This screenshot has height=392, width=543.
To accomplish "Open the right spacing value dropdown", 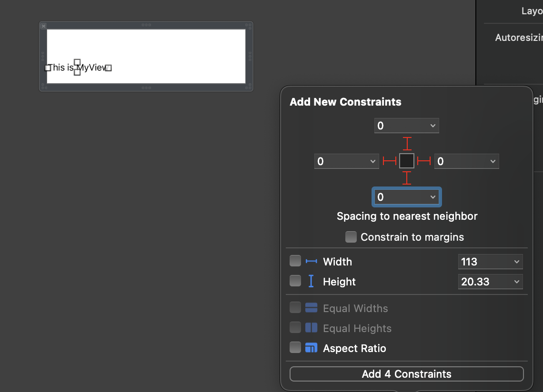I will click(493, 161).
